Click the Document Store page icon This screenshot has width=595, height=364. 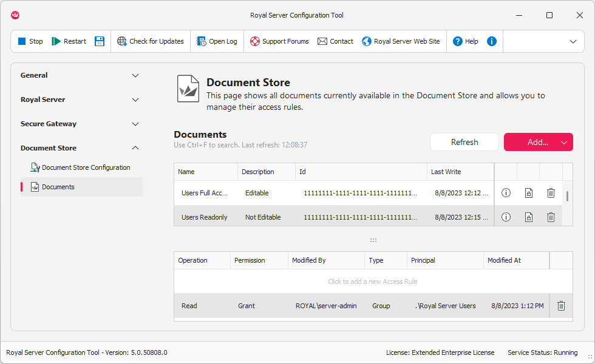coord(188,89)
